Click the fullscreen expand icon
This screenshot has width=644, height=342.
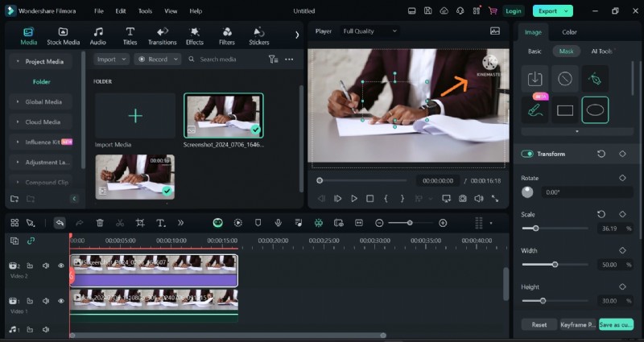coord(495,199)
